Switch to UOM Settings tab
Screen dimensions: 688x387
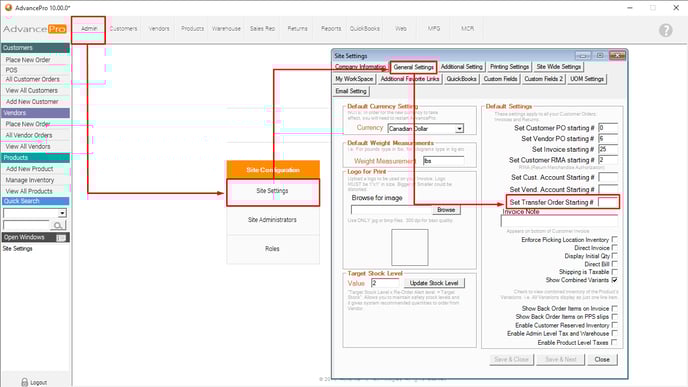click(x=587, y=79)
